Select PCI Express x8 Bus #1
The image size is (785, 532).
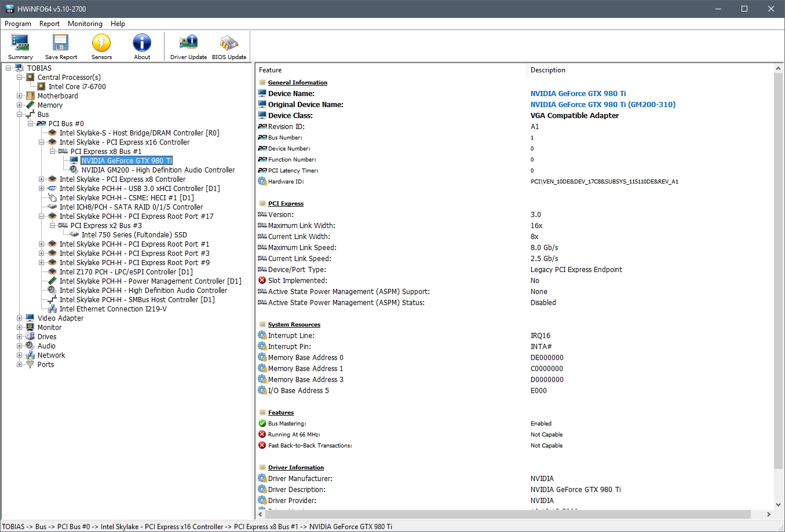coord(106,152)
